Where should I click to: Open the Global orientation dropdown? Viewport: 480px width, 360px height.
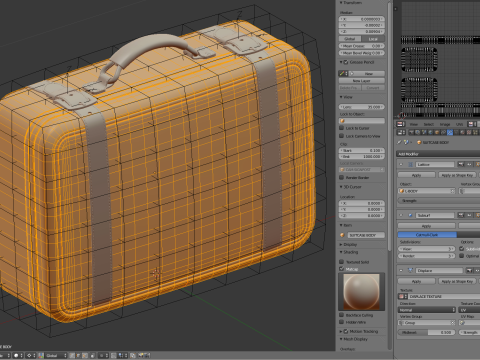55,356
